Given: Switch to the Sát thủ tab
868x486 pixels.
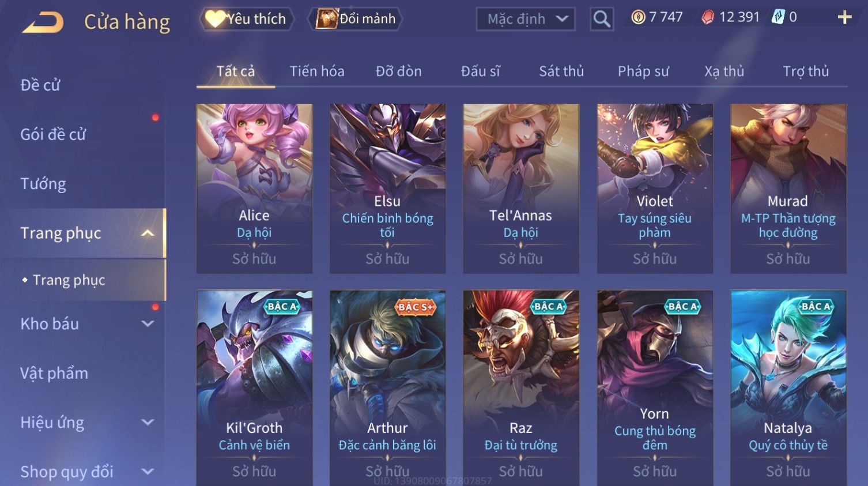Looking at the screenshot, I should pyautogui.click(x=561, y=71).
